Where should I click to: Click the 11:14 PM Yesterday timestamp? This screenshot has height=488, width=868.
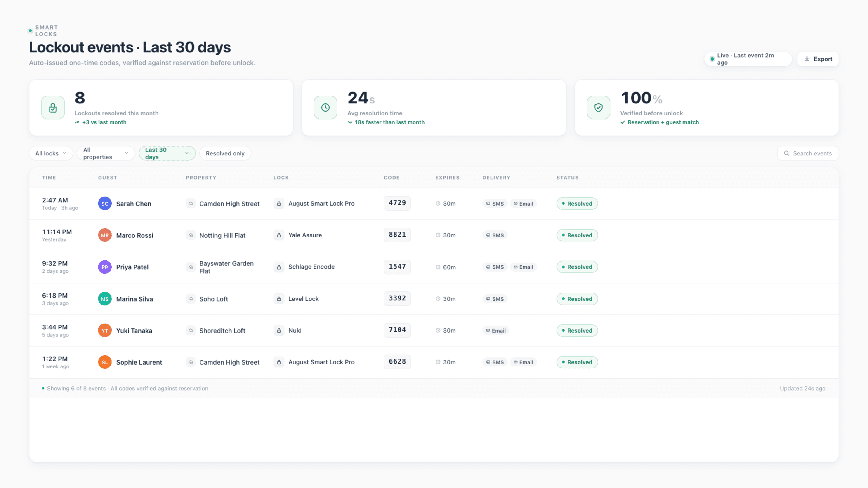pyautogui.click(x=57, y=235)
